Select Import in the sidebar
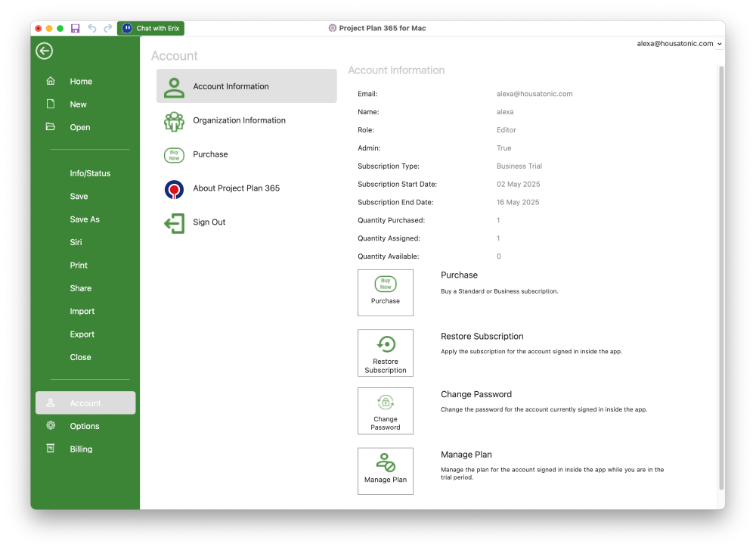756x550 pixels. coord(82,311)
